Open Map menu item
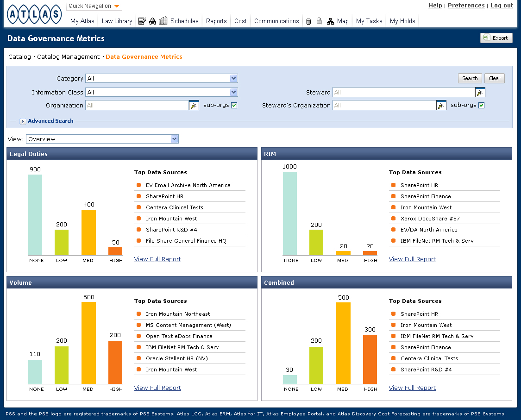 [x=343, y=21]
